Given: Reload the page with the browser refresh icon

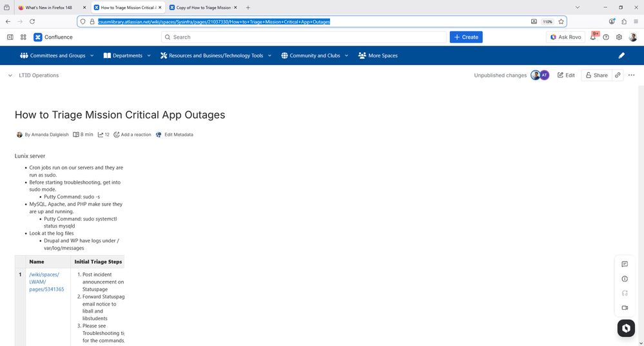Looking at the screenshot, I should (x=32, y=21).
